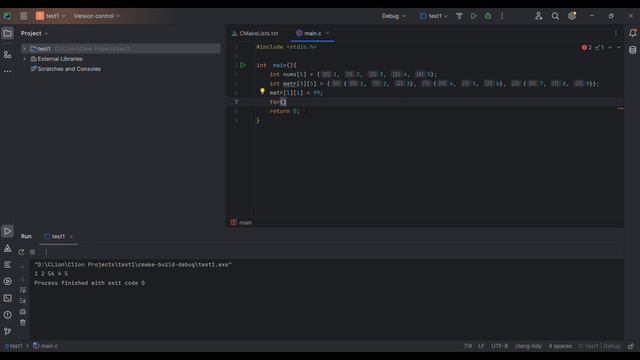
Task: Open the Version control dropdown
Action: [97, 16]
